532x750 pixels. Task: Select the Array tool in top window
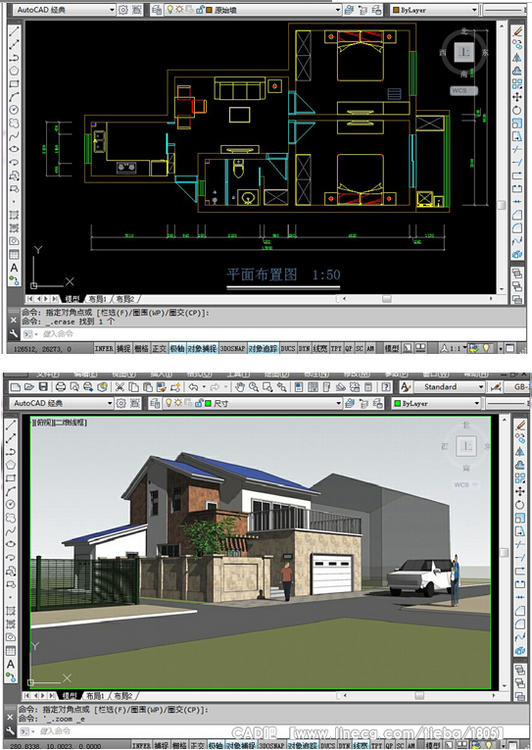(x=517, y=84)
